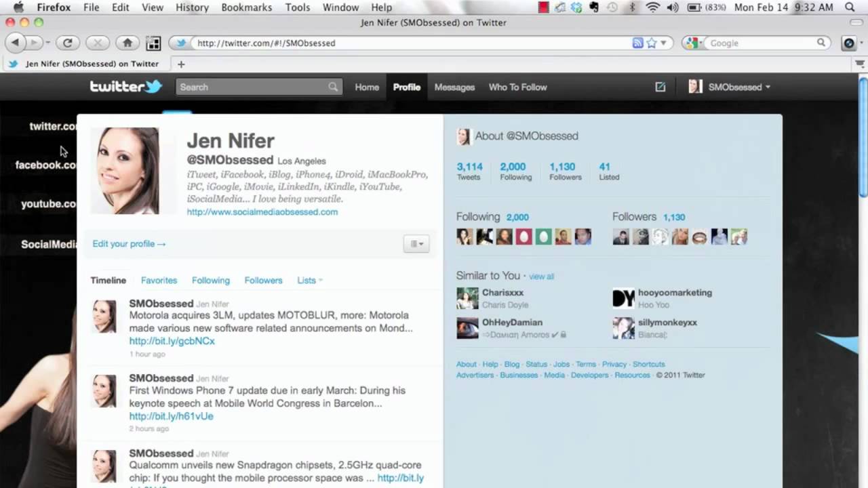Click Jen Nifer's large profile photo

125,171
